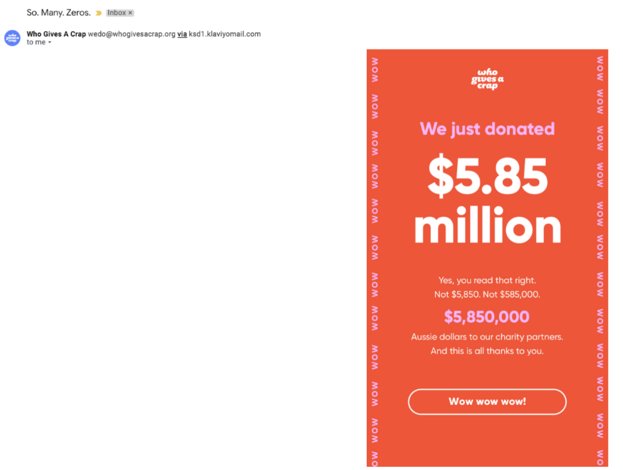Viewport: 623px width, 470px height.
Task: Click 'Aussie dollars to our charity partners' text
Action: coord(487,337)
